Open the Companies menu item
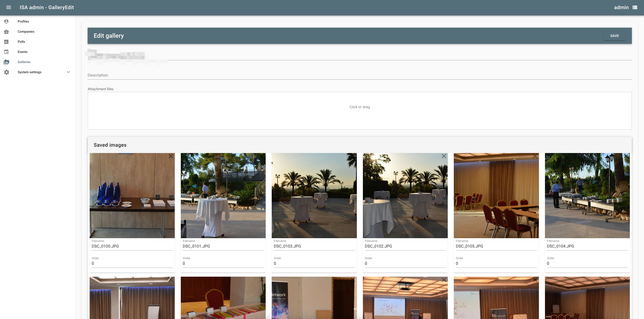The image size is (644, 319). (26, 31)
